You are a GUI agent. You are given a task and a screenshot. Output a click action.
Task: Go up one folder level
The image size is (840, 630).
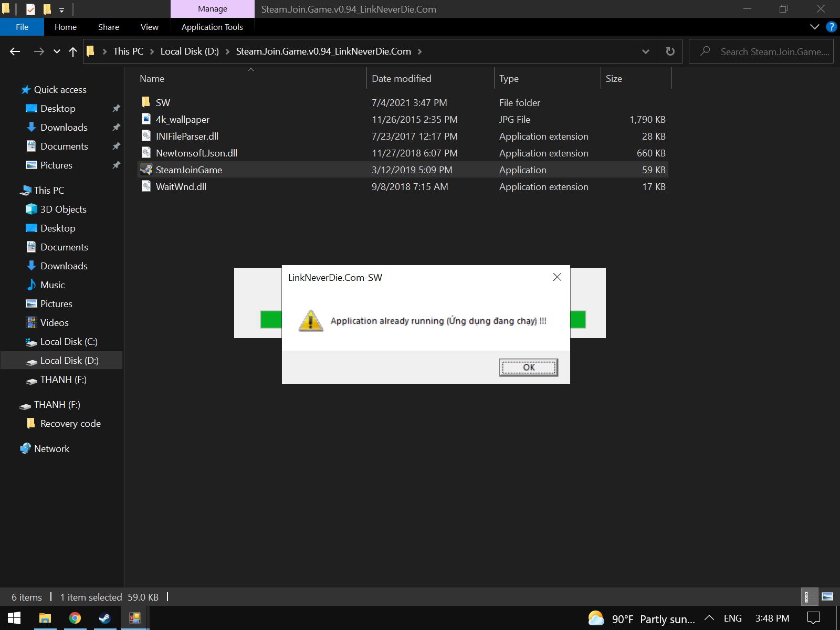coord(72,51)
